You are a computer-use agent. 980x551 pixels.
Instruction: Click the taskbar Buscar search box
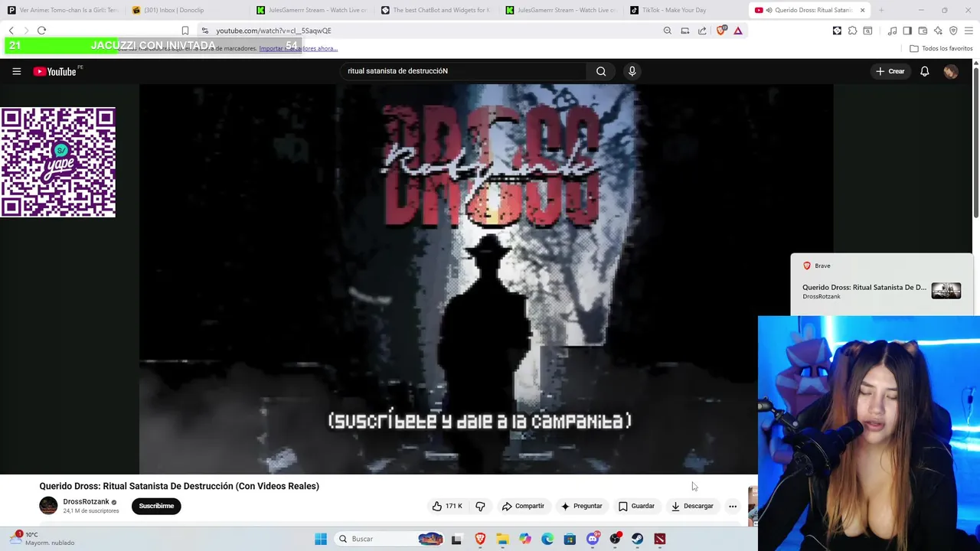point(390,539)
